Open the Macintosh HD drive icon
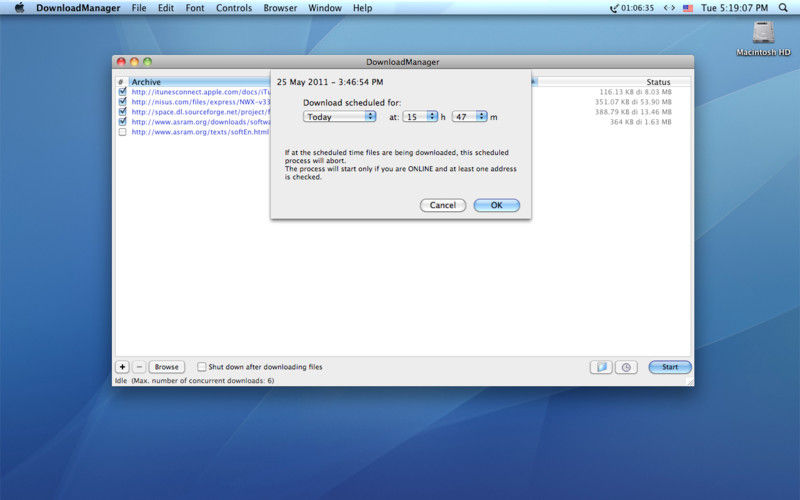800x500 pixels. tap(763, 38)
